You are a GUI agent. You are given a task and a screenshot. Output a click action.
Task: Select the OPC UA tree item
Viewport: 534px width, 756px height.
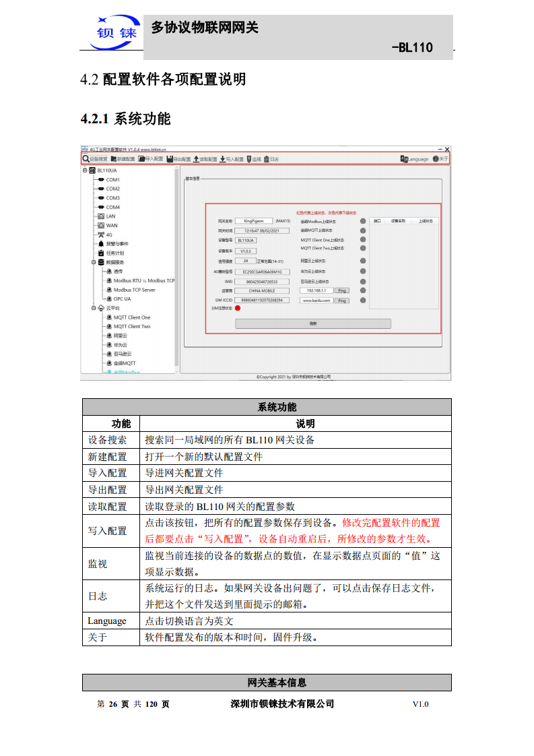[119, 299]
